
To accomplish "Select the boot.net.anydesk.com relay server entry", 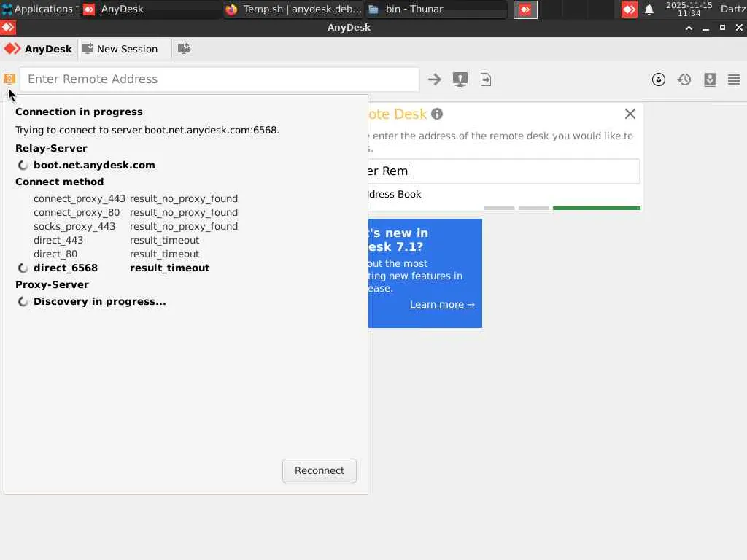I will click(x=94, y=166).
